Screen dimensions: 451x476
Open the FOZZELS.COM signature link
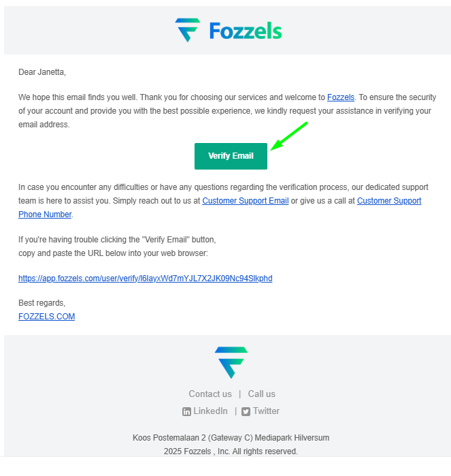pyautogui.click(x=46, y=317)
